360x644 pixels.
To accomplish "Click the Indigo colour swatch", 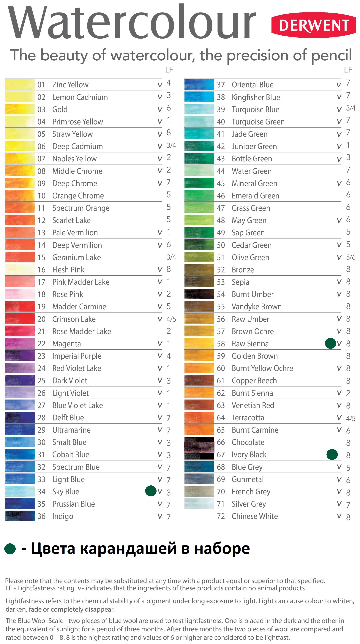I will coord(20,516).
